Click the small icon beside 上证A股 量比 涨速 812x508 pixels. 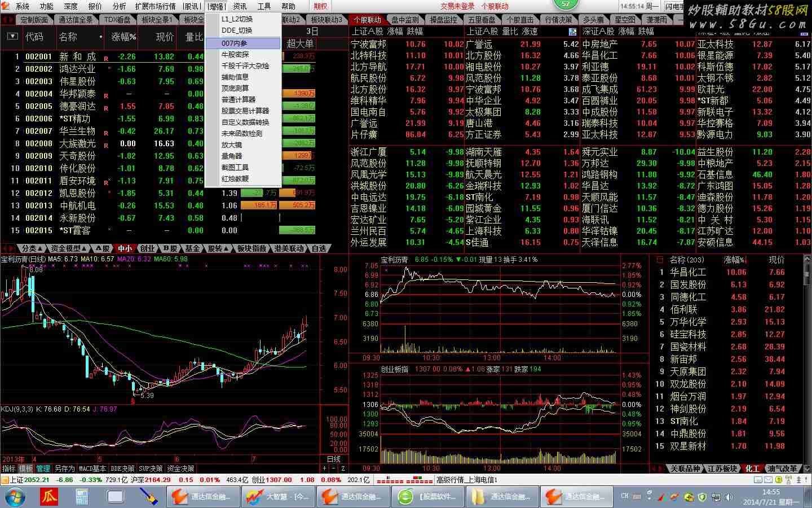pos(573,32)
